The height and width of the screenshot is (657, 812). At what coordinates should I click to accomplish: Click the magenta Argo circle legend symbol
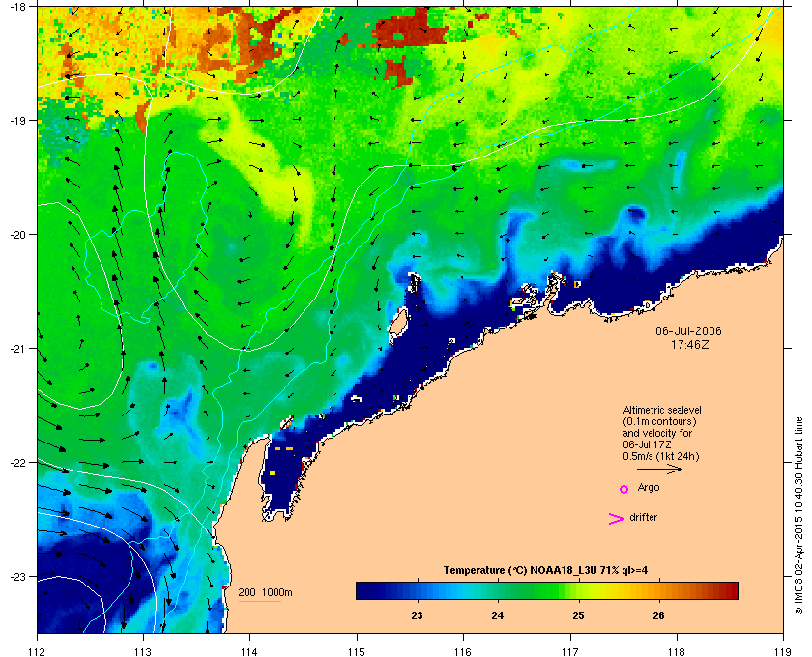624,489
